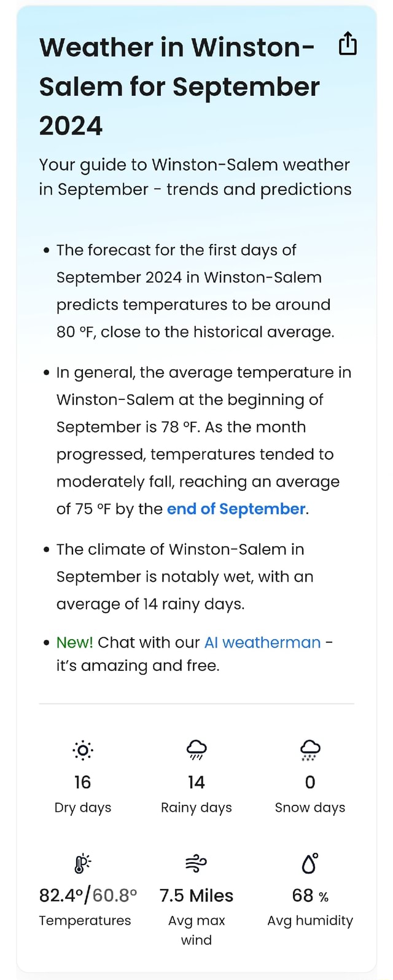Click the snow cloud icon above Snow days
The height and width of the screenshot is (980, 393).
pos(309,749)
